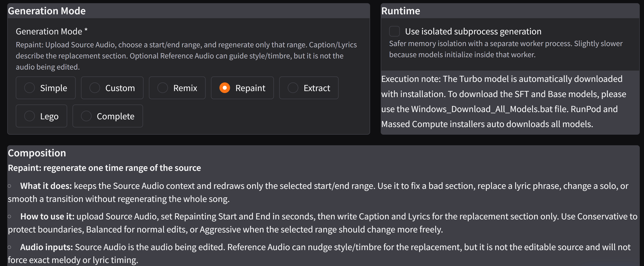Click the 'Repaint: regenerate one time range' heading
The width and height of the screenshot is (644, 266).
[104, 168]
